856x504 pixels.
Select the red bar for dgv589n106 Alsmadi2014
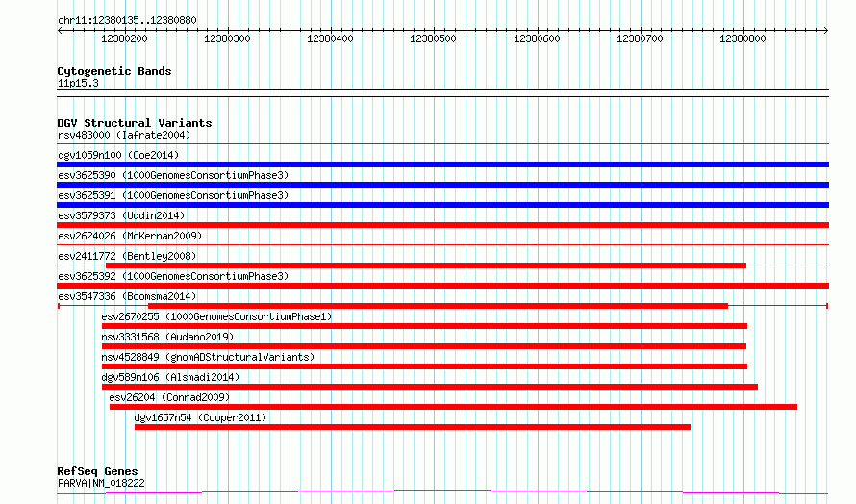430,387
